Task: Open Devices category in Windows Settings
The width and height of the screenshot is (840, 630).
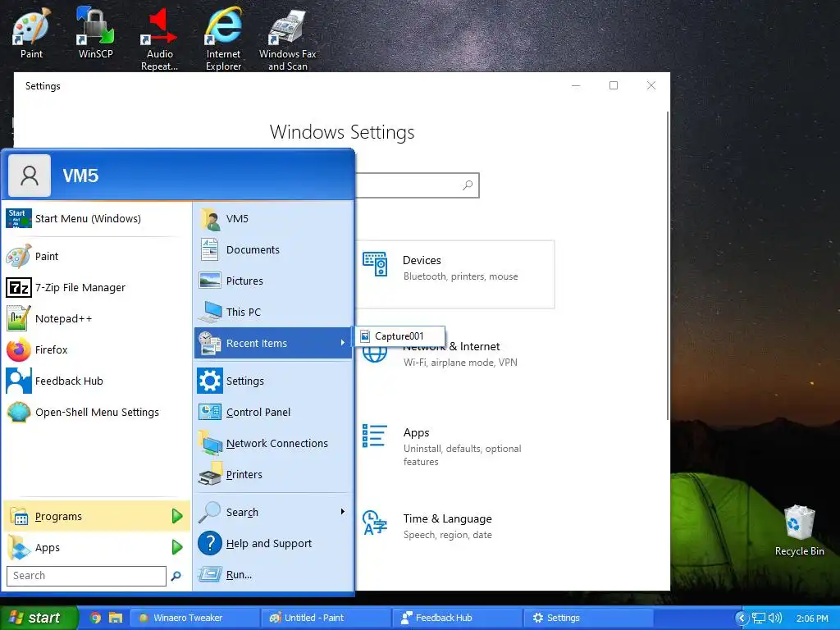Action: click(x=454, y=274)
